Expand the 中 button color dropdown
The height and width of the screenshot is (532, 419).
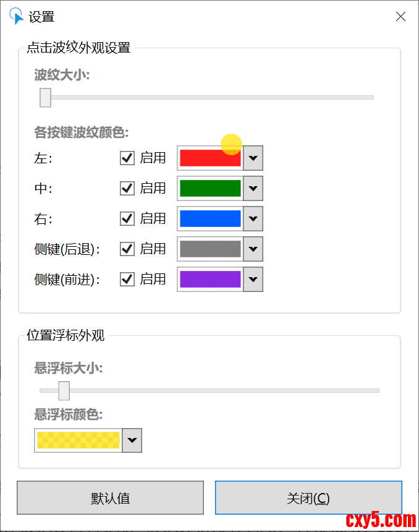253,188
